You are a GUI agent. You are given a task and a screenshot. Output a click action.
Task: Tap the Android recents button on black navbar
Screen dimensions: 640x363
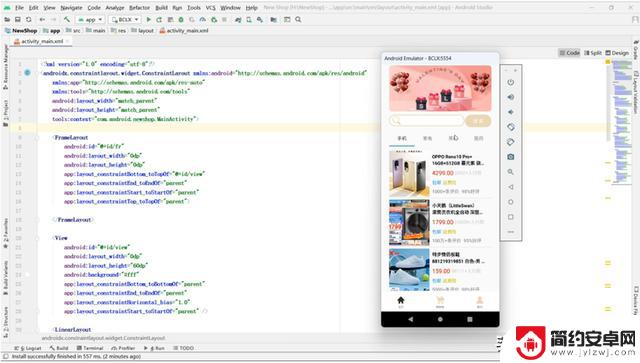tap(470, 319)
